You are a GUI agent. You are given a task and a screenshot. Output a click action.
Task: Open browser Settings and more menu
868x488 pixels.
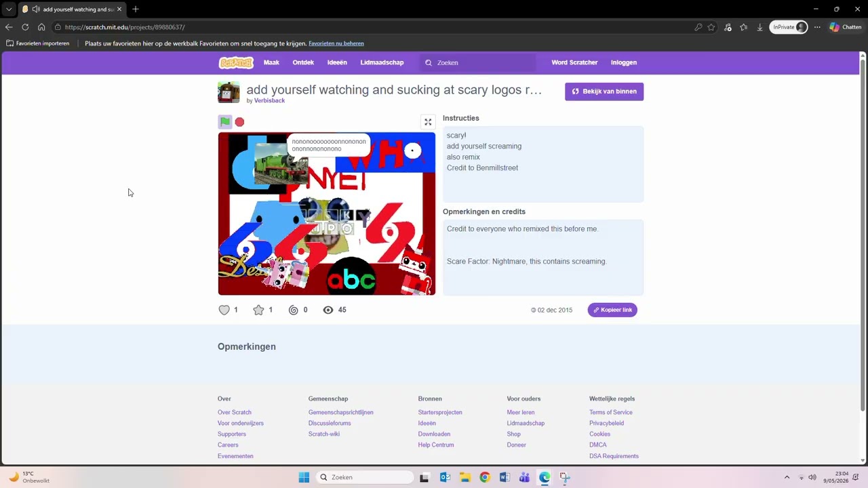(817, 27)
